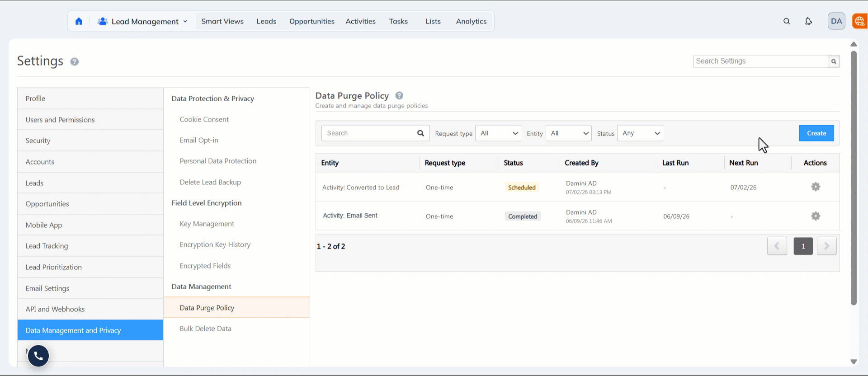
Task: Open Lead Tracking settings
Action: point(90,246)
